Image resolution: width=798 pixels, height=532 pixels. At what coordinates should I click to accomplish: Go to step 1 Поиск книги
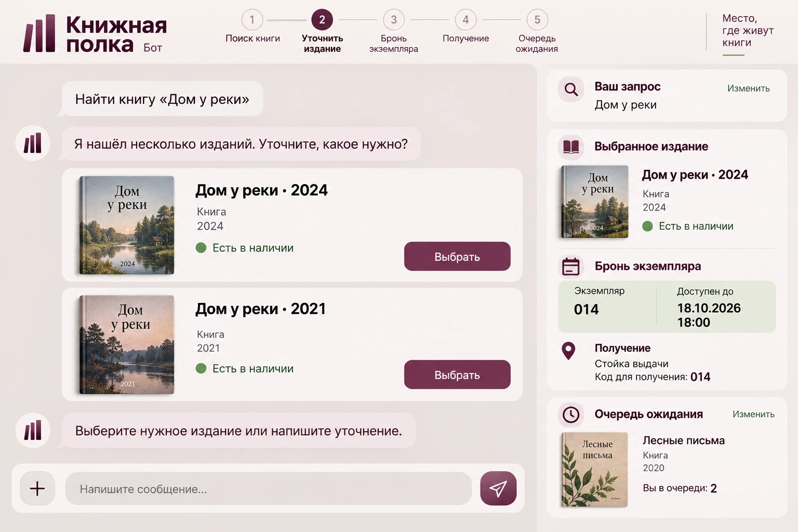[252, 26]
